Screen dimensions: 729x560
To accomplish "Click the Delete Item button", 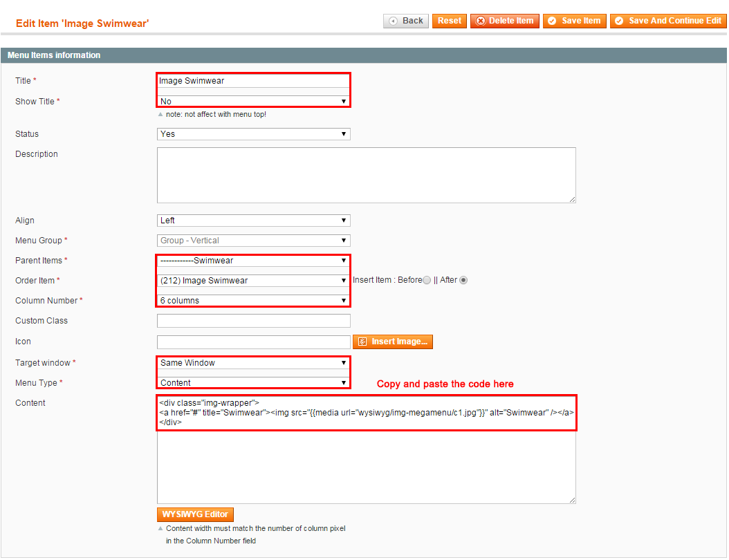I will pyautogui.click(x=505, y=21).
